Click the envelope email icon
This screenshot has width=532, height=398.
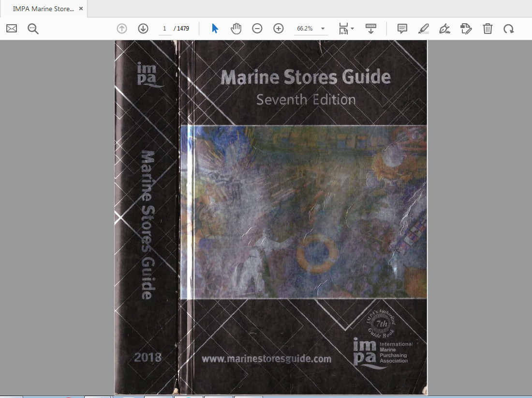pos(12,29)
